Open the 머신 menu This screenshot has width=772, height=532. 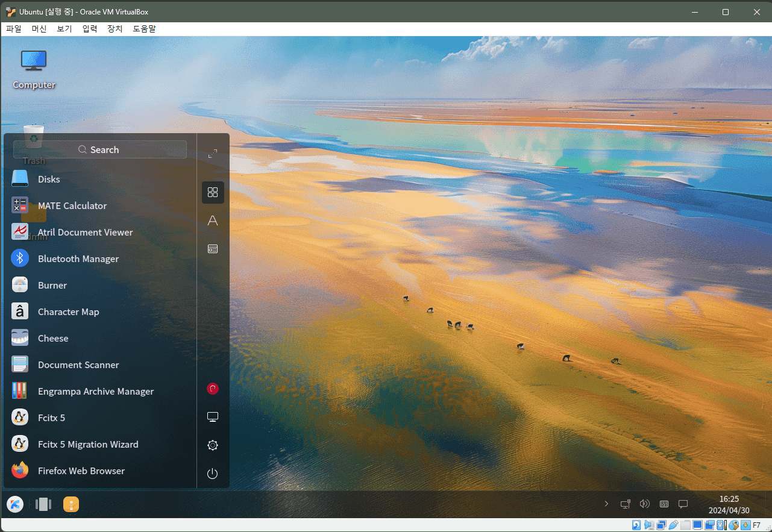point(39,28)
